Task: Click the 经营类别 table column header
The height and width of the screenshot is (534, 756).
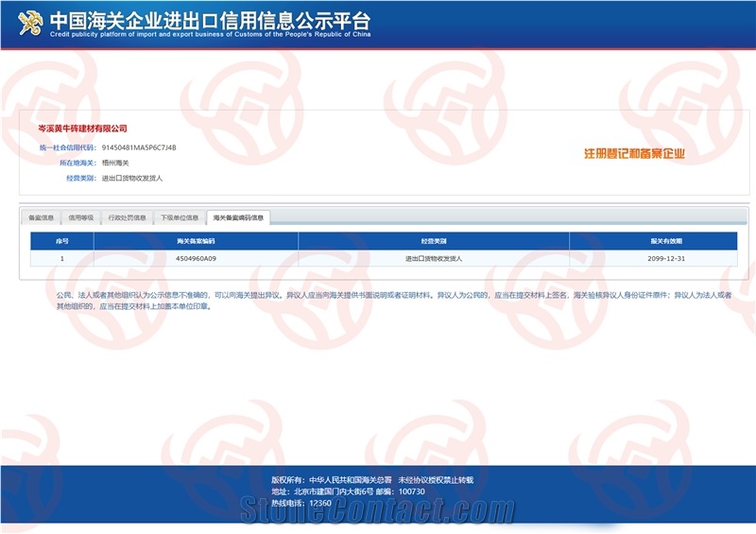Action: (434, 241)
